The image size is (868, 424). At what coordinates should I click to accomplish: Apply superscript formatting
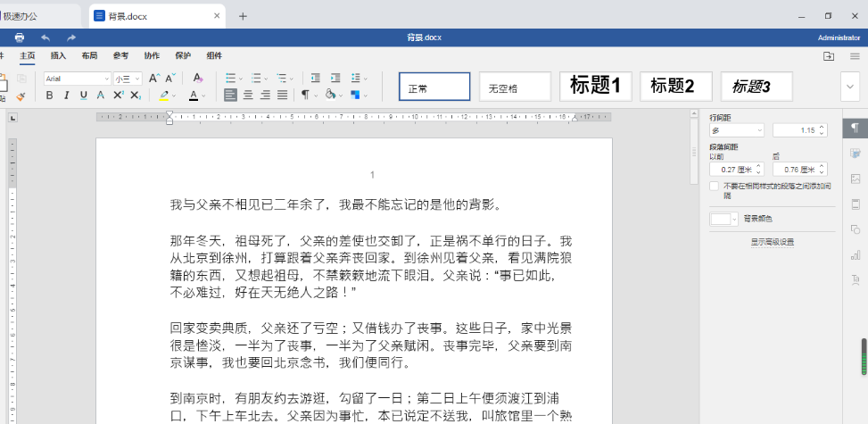tap(118, 96)
